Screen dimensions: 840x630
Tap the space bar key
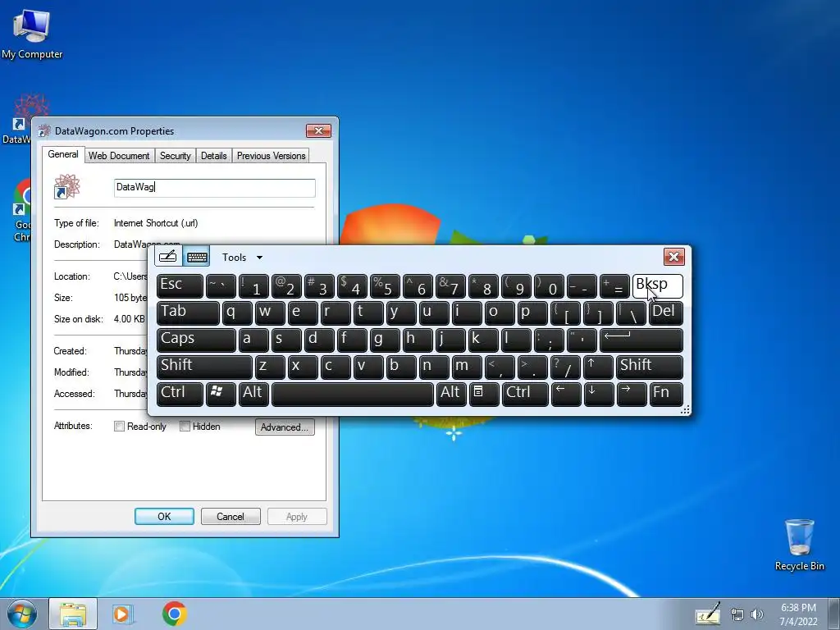pos(353,395)
